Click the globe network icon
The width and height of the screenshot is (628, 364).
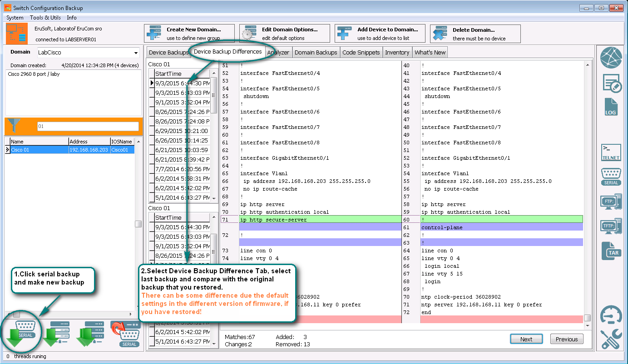(611, 58)
